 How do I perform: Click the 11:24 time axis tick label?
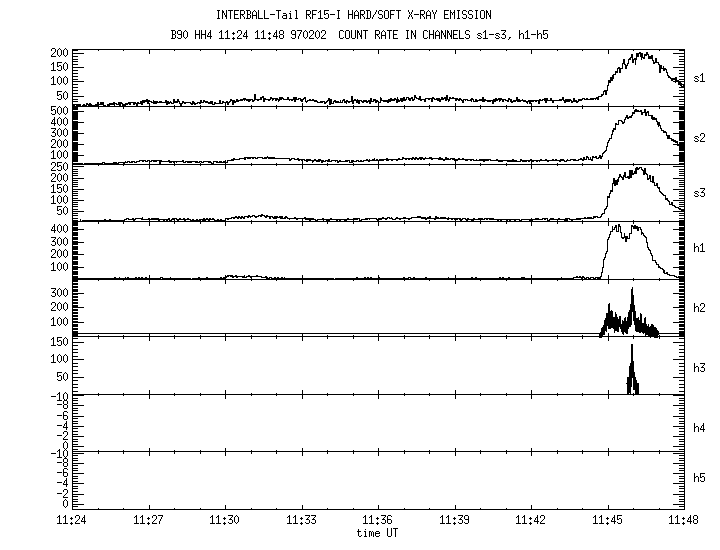pos(72,521)
